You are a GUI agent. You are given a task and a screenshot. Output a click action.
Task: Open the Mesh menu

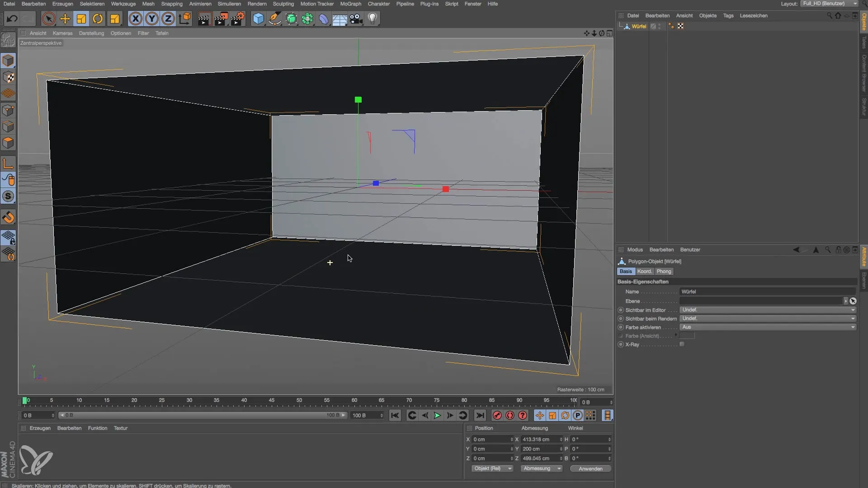(148, 4)
